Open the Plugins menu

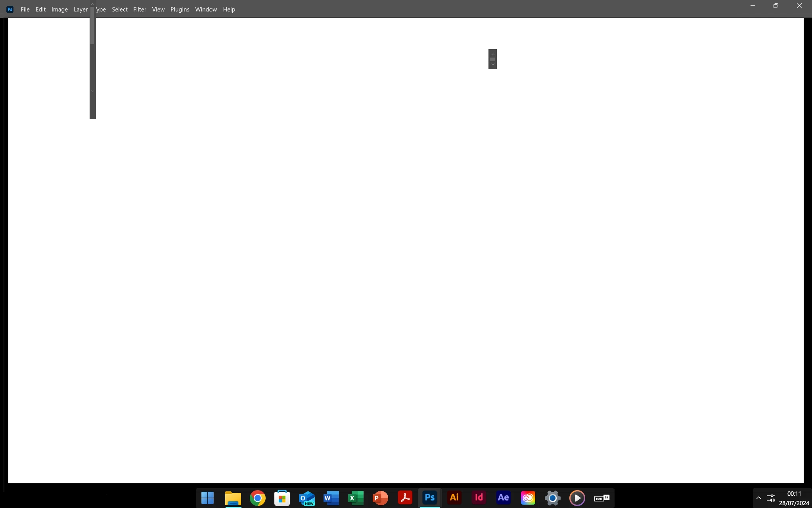tap(180, 9)
